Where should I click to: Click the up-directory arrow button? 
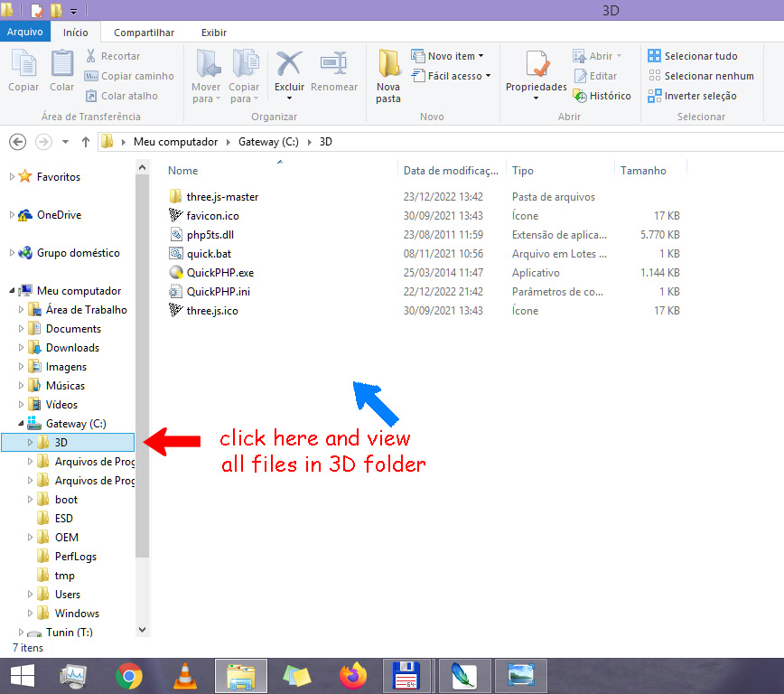pyautogui.click(x=86, y=142)
